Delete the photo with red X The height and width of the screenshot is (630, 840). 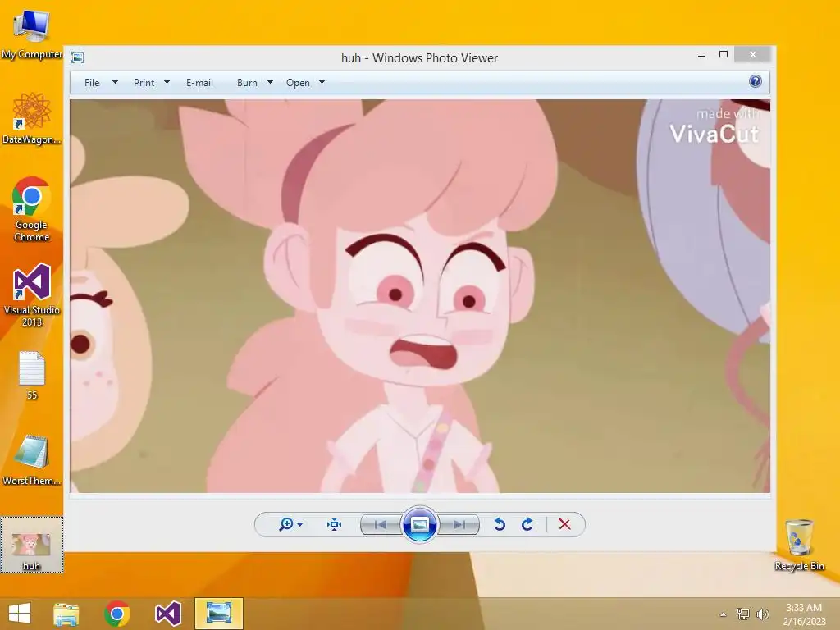pyautogui.click(x=564, y=524)
